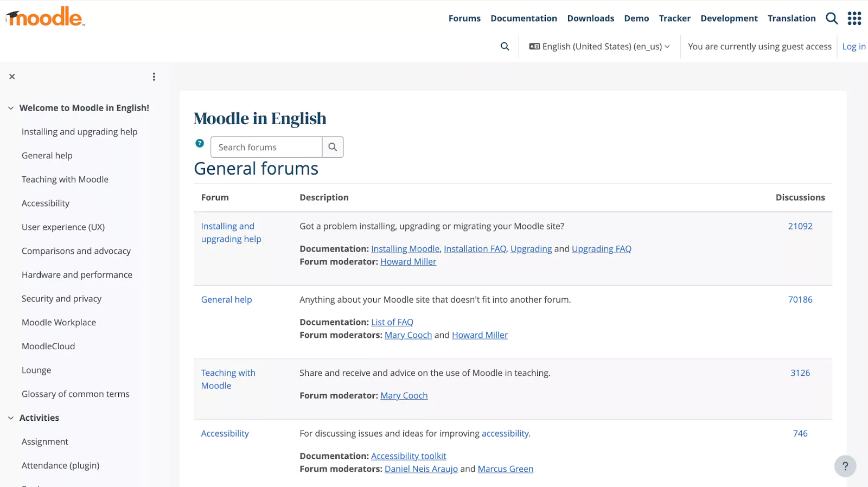This screenshot has width=868, height=487.
Task: Open the Upgrading documentation link
Action: tap(531, 249)
